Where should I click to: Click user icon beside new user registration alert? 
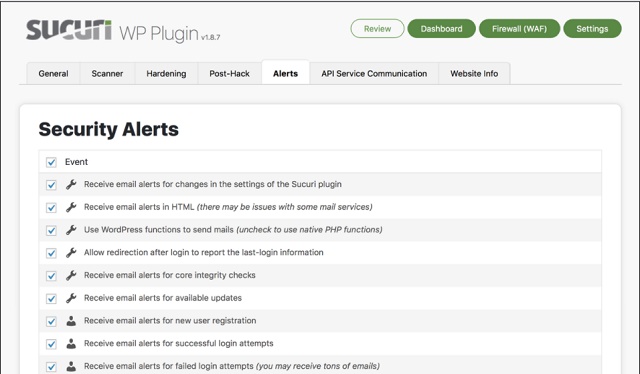pyautogui.click(x=71, y=321)
